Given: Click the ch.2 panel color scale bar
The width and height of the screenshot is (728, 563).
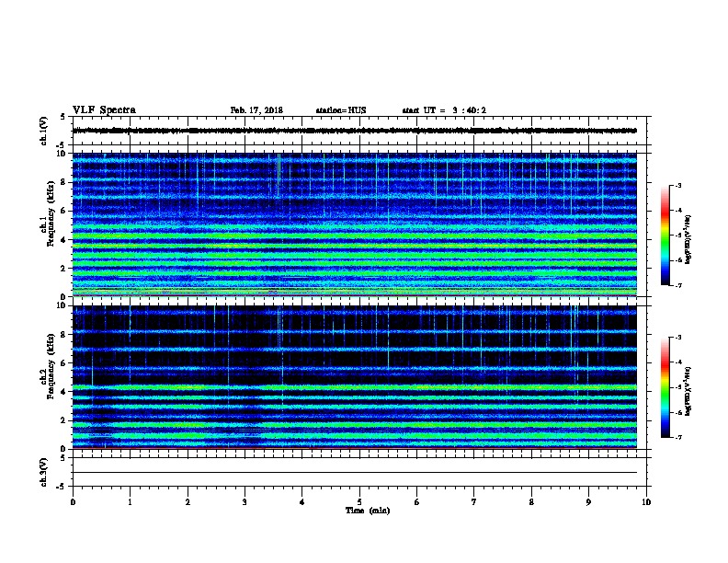Looking at the screenshot, I should click(665, 387).
